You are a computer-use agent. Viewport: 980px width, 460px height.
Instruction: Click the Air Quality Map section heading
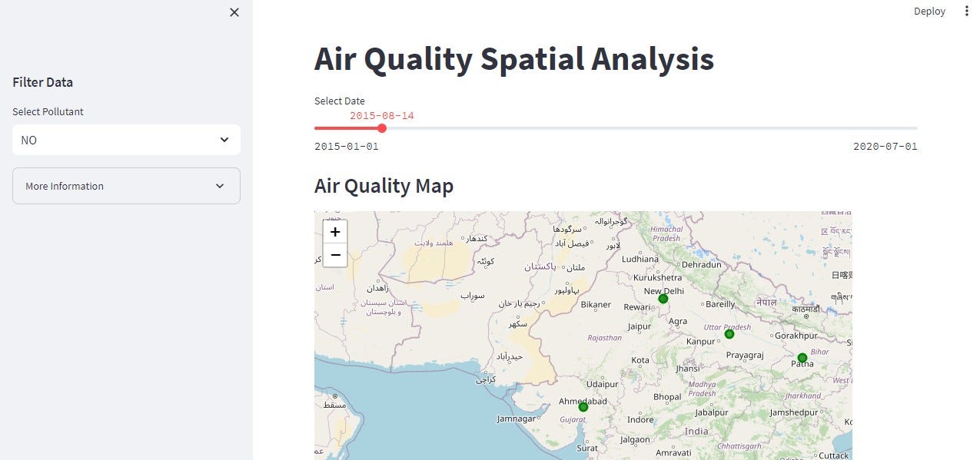(x=383, y=185)
